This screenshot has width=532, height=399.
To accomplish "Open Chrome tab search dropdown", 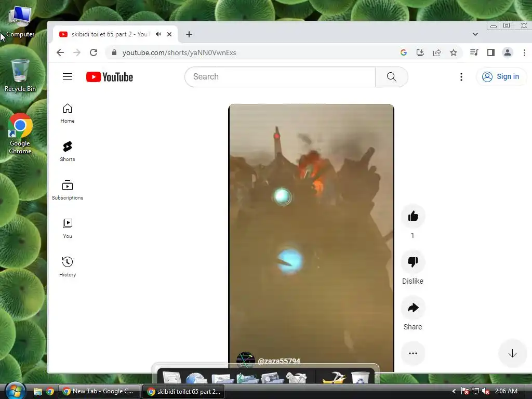I will 475,34.
